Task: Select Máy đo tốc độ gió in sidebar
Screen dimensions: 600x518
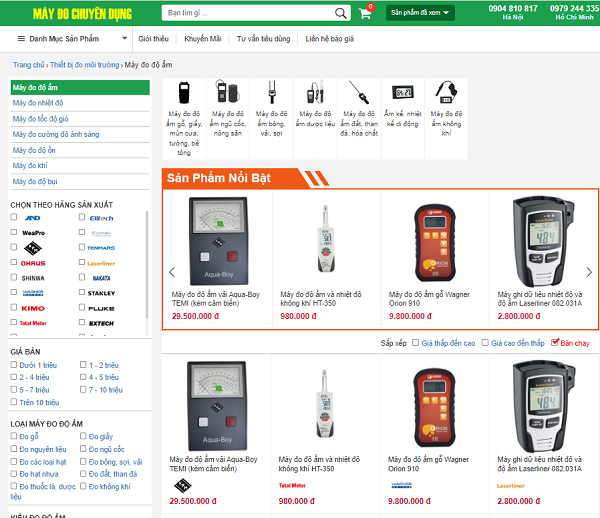Action: click(x=41, y=119)
